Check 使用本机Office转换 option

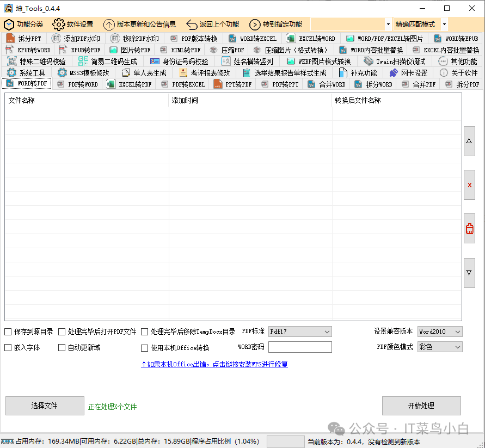coord(145,348)
